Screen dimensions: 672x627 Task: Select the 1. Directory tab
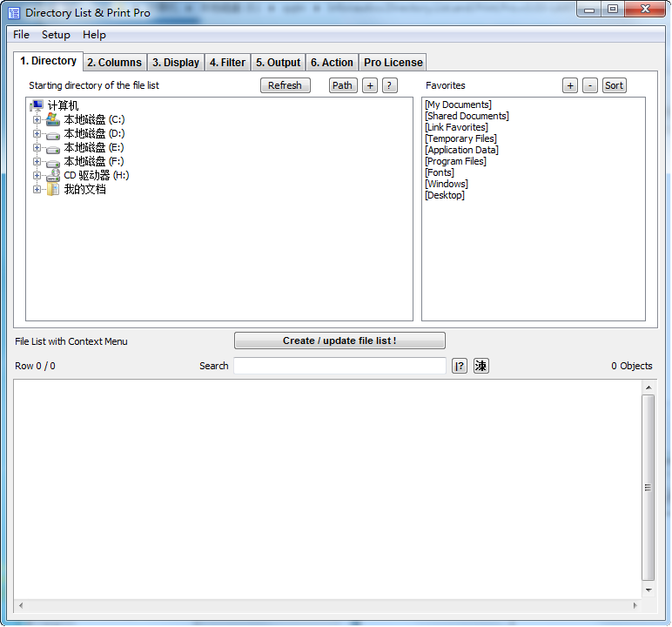48,61
